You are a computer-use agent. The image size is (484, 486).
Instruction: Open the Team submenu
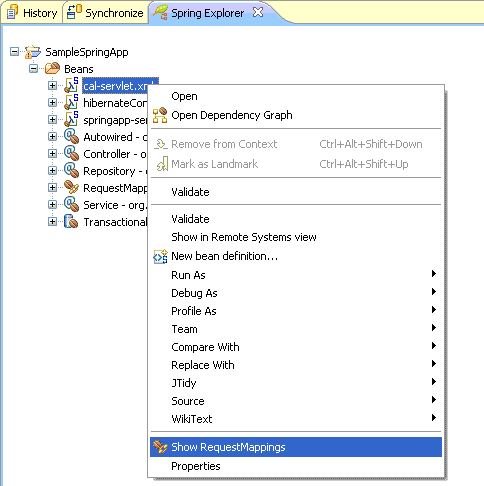tap(296, 329)
